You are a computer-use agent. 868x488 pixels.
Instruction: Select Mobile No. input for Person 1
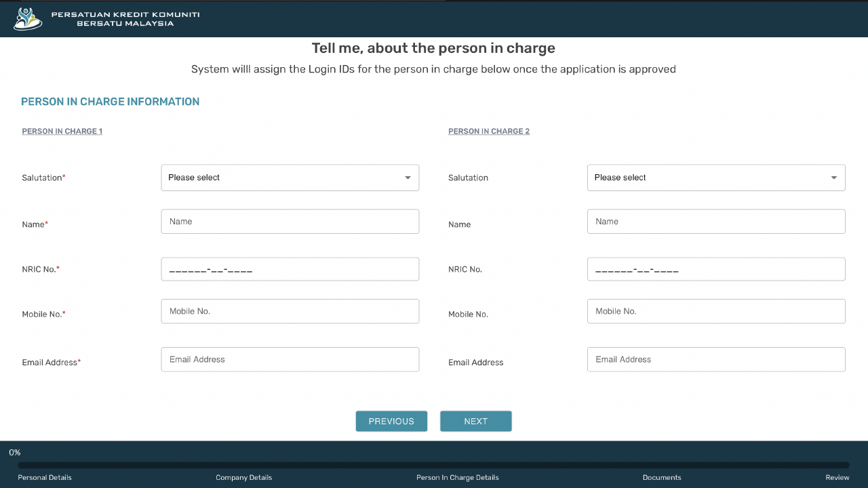click(x=290, y=311)
